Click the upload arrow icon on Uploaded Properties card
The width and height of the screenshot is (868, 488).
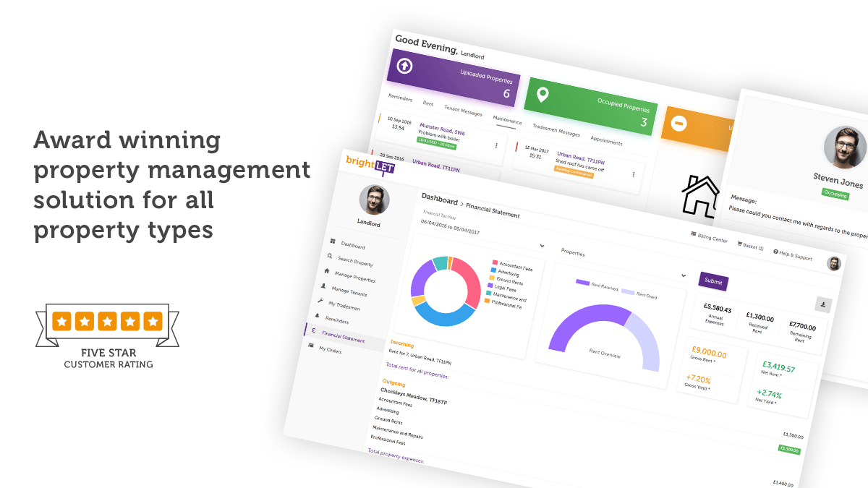(x=405, y=66)
